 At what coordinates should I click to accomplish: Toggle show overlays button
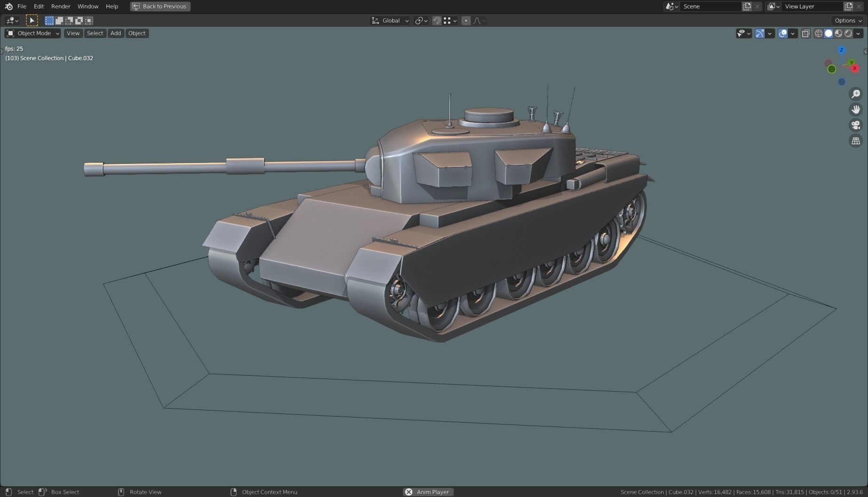click(783, 33)
